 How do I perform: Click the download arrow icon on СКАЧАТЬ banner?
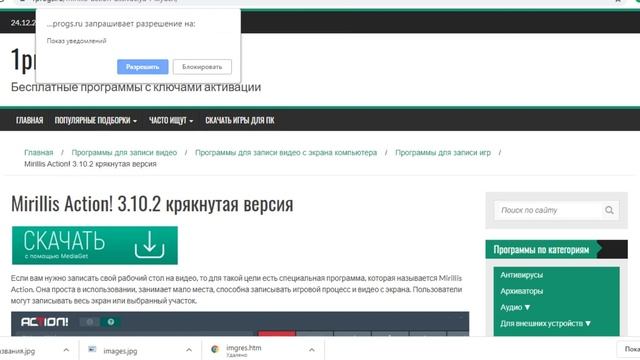[149, 244]
